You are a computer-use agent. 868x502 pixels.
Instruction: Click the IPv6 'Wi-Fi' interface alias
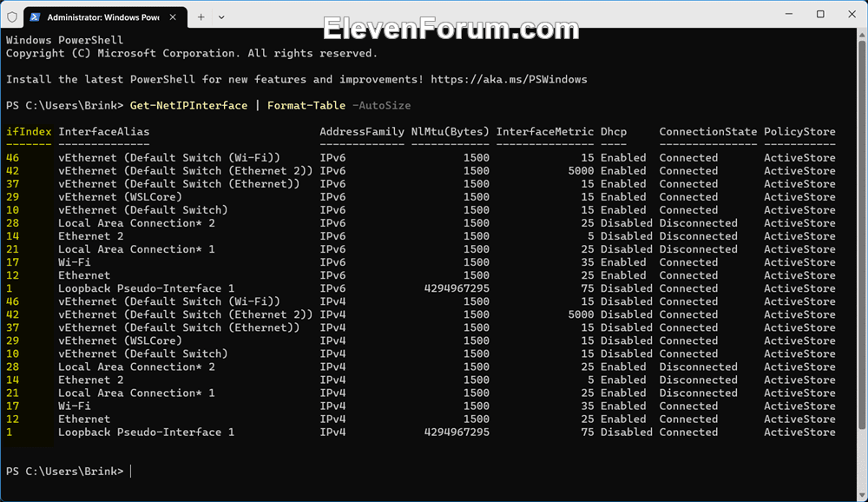[x=75, y=262]
